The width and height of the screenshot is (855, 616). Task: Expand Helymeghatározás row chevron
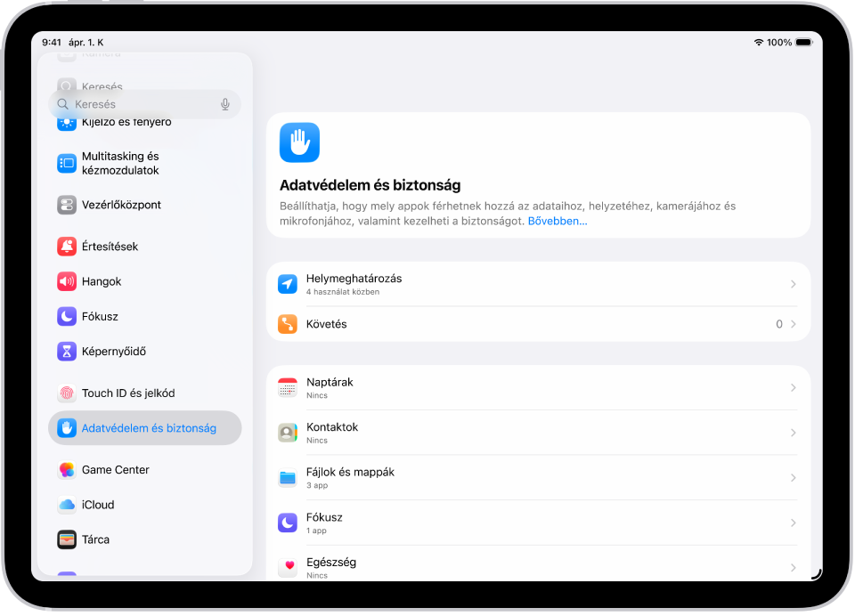(794, 284)
